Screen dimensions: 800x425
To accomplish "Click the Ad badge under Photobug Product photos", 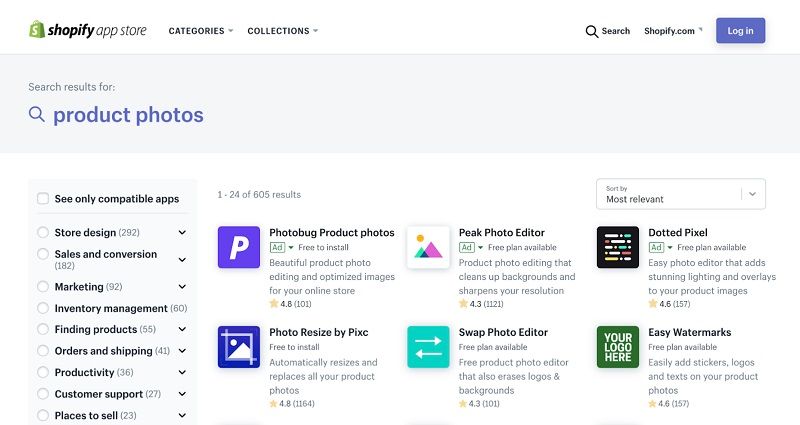I will pos(277,247).
